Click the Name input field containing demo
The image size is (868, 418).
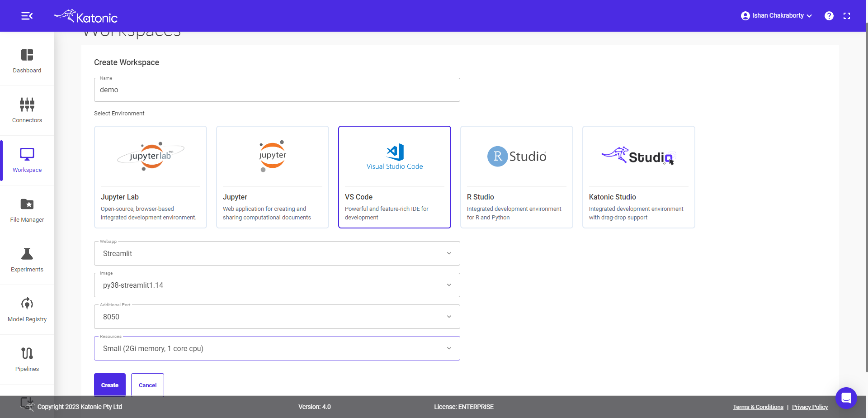click(277, 90)
